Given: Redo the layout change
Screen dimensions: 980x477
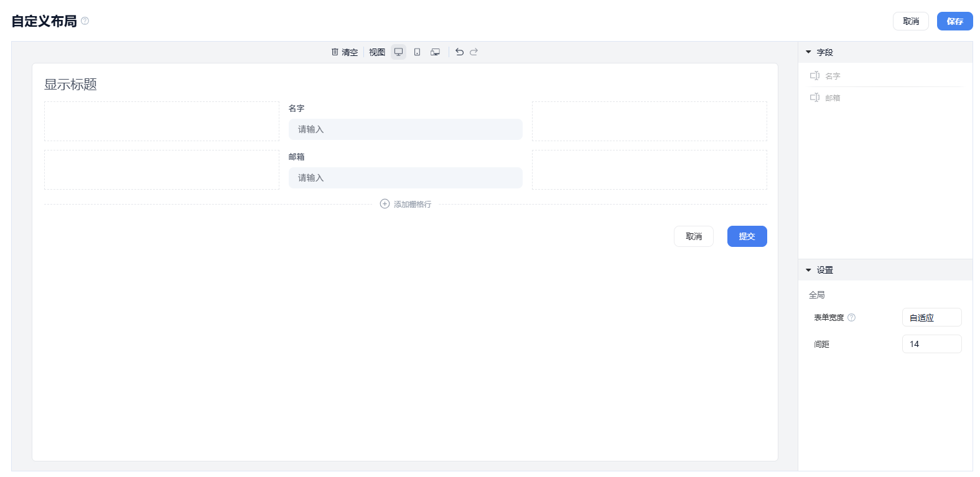Looking at the screenshot, I should [474, 52].
